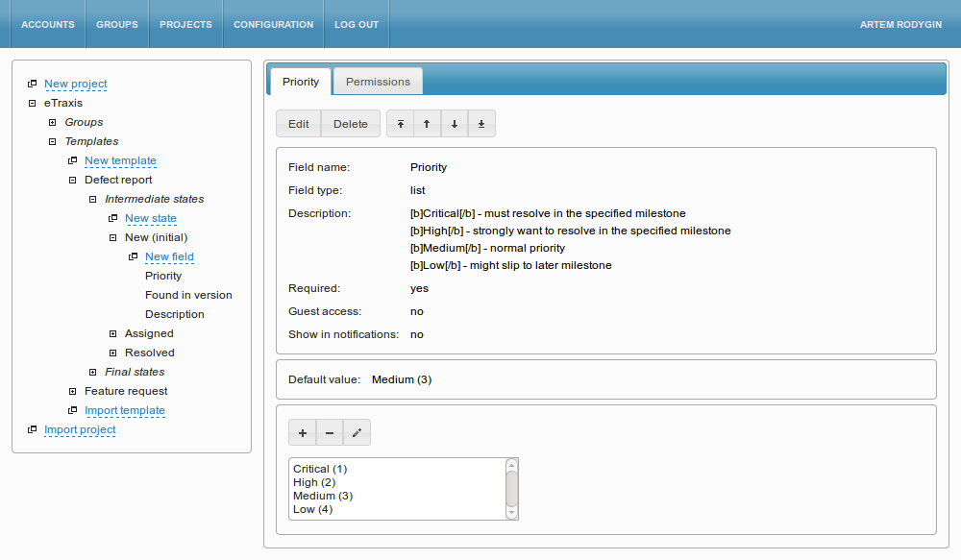Click the icon beside Import project
The height and width of the screenshot is (560, 961).
pos(33,429)
